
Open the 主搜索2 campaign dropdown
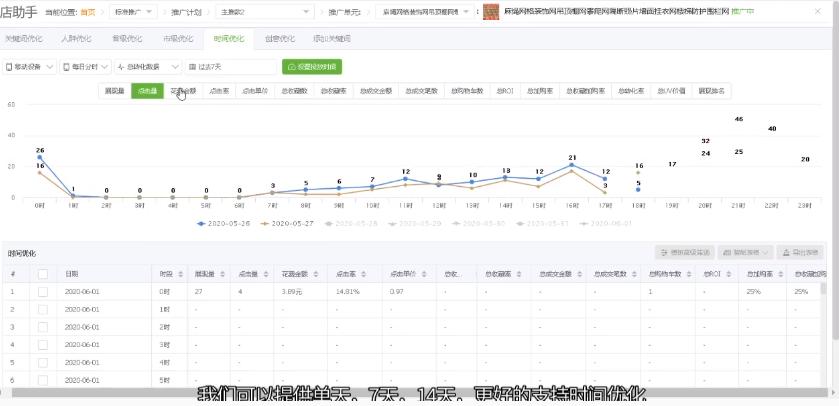tap(265, 11)
